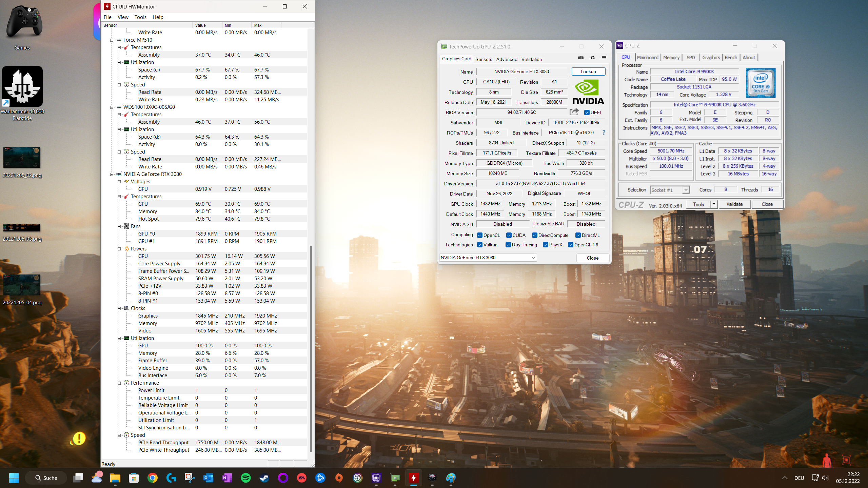868x488 pixels.
Task: Open Google Chrome from the taskbar
Action: coord(152,478)
